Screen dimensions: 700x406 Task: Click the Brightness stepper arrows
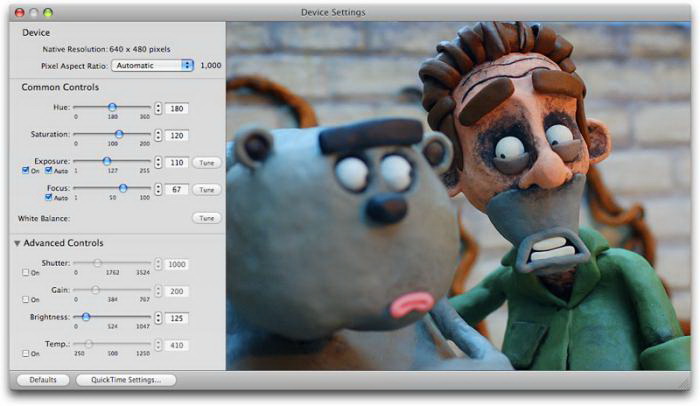pyautogui.click(x=158, y=317)
